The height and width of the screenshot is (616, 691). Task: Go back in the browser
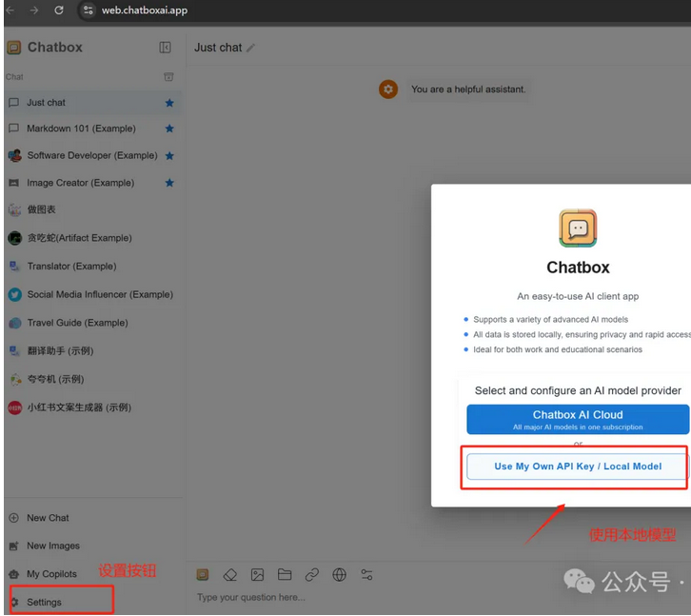(10, 10)
